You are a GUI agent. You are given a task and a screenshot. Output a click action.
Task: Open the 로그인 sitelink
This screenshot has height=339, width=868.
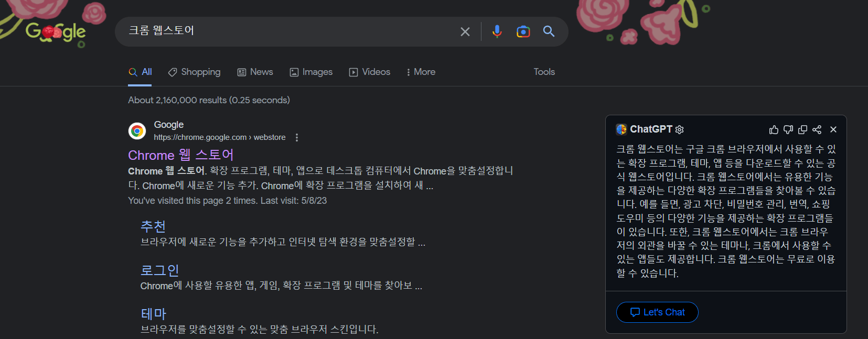click(160, 270)
